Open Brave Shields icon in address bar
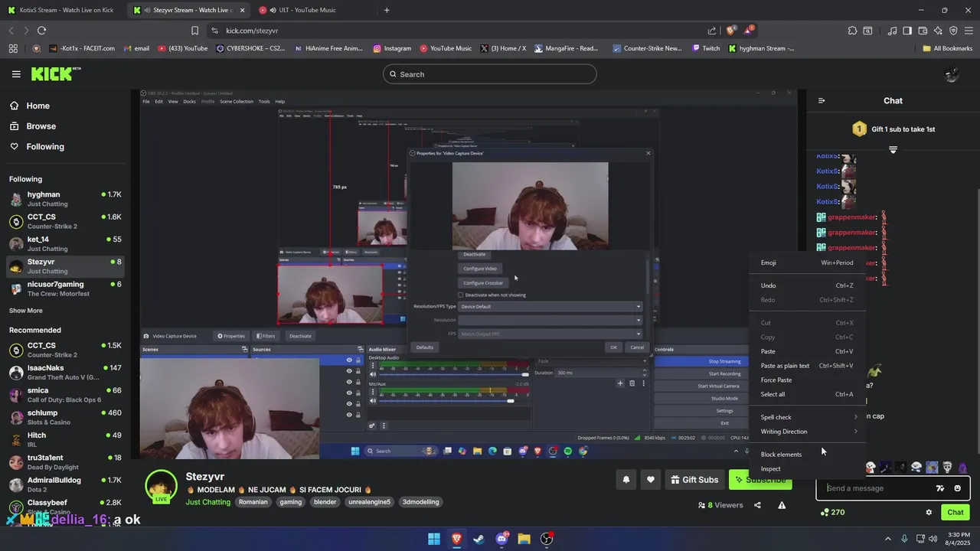 (730, 31)
